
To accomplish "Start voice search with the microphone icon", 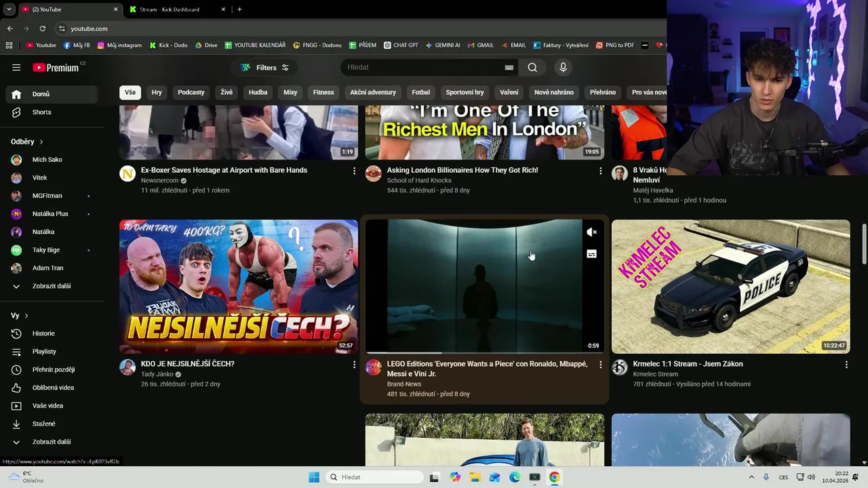I will pyautogui.click(x=563, y=67).
